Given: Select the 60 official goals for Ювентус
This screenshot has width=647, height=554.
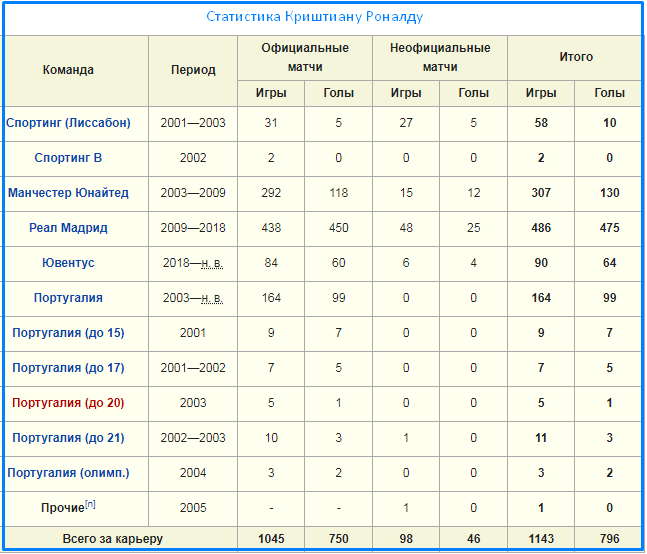Looking at the screenshot, I should 338,263.
